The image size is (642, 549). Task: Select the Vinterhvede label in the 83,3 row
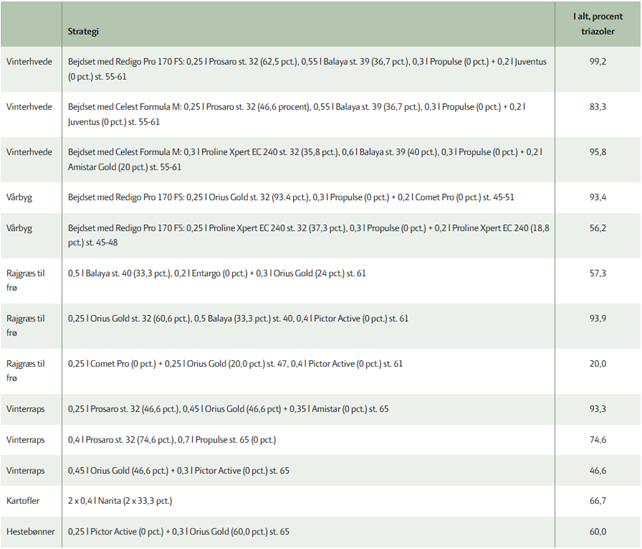click(x=29, y=107)
